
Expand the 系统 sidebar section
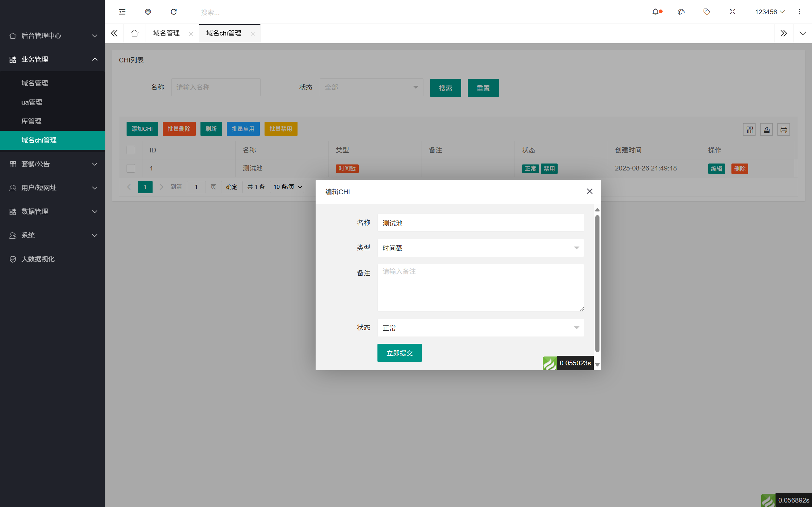52,235
